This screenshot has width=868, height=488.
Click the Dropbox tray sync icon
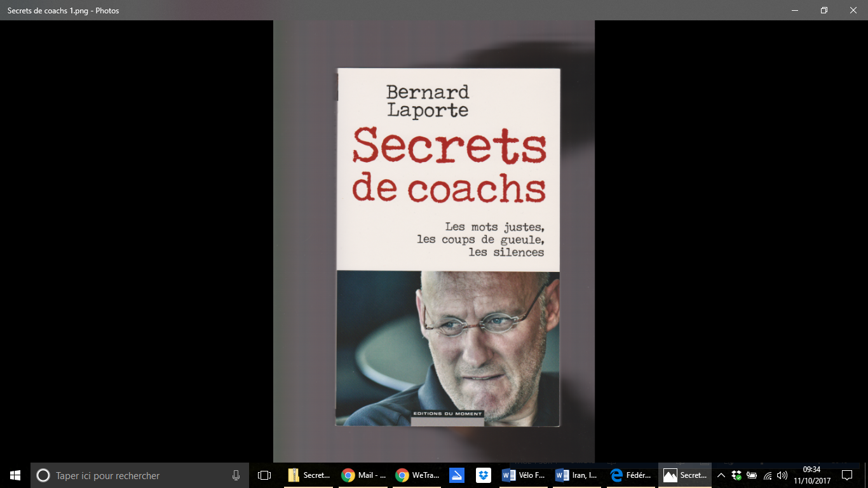pyautogui.click(x=736, y=475)
